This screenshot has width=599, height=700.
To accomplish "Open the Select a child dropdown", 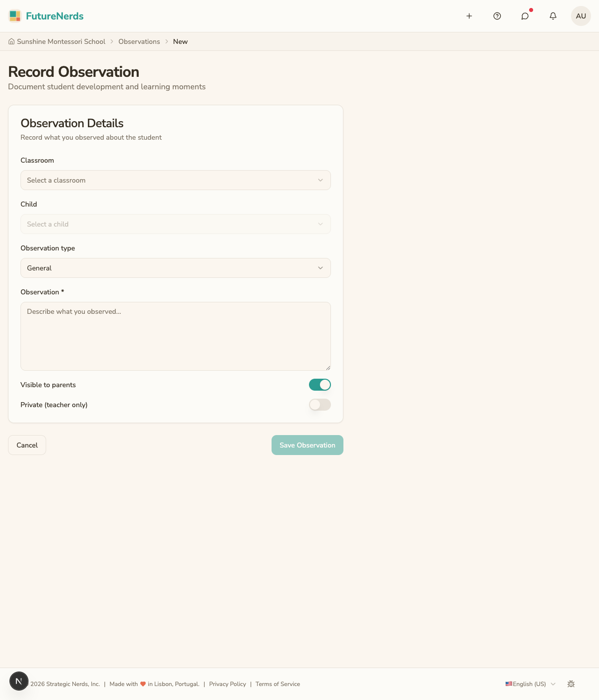I will (x=176, y=224).
